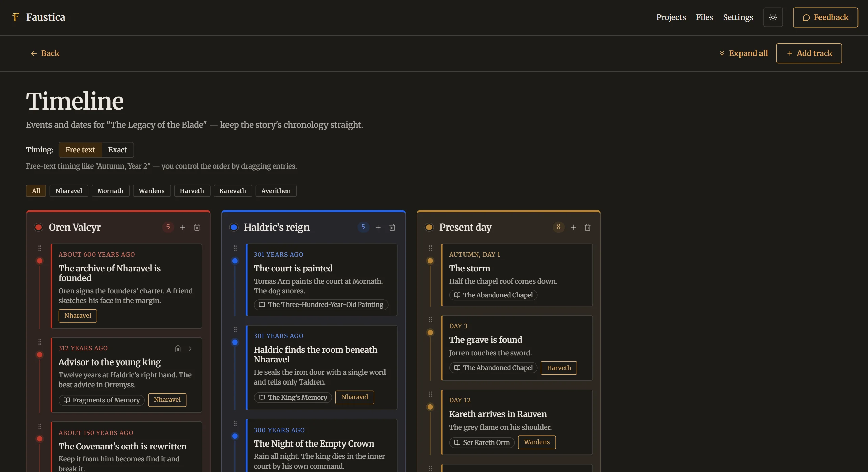Screen dimensions: 868x472
Task: Open the Projects page
Action: click(671, 17)
